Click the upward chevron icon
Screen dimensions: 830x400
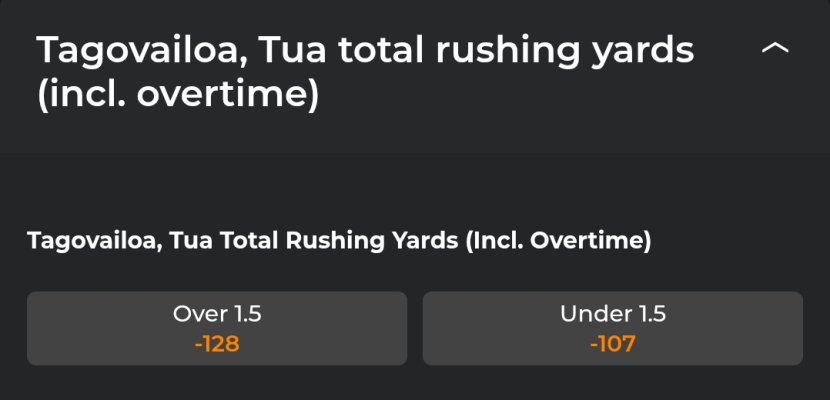(775, 49)
